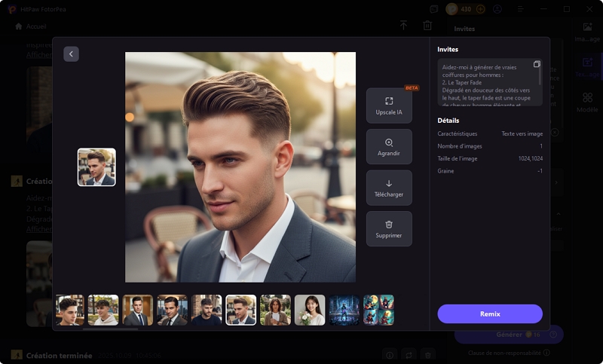Open thumbnail of man in suit with tie
The height and width of the screenshot is (364, 603).
138,310
